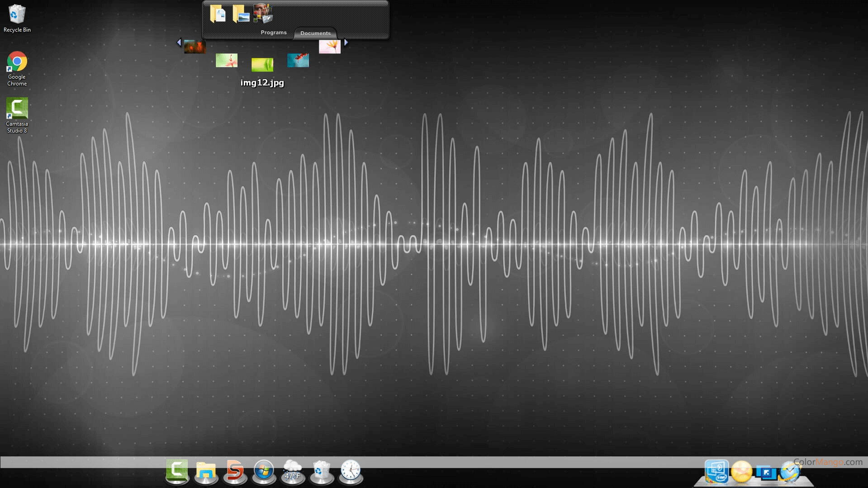Open Camtasia from the bottom dock
The width and height of the screenshot is (868, 488).
click(x=177, y=471)
